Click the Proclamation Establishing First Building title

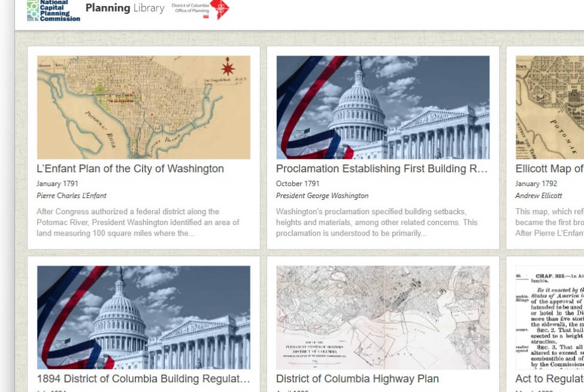382,169
